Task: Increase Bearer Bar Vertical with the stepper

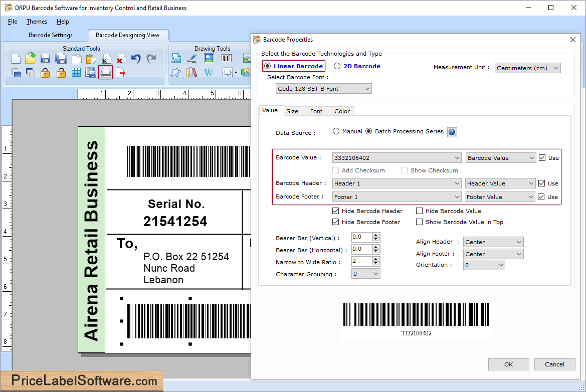Action: coord(375,235)
